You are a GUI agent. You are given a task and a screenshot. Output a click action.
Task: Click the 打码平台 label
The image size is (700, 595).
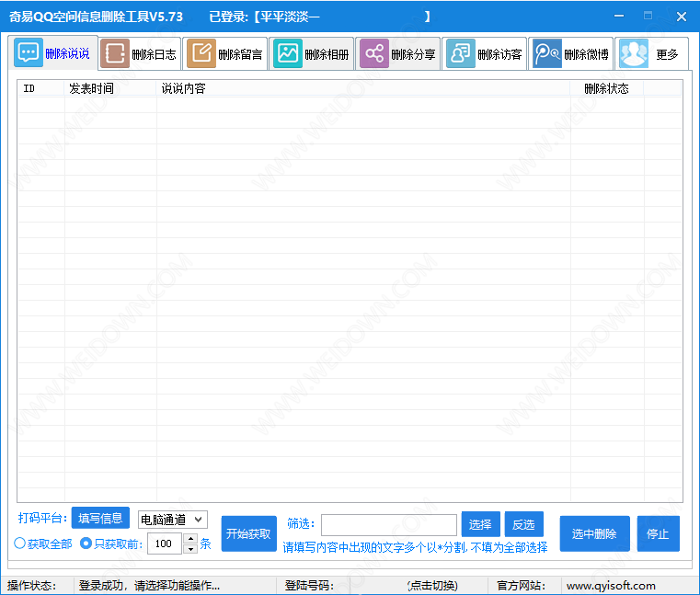click(42, 518)
